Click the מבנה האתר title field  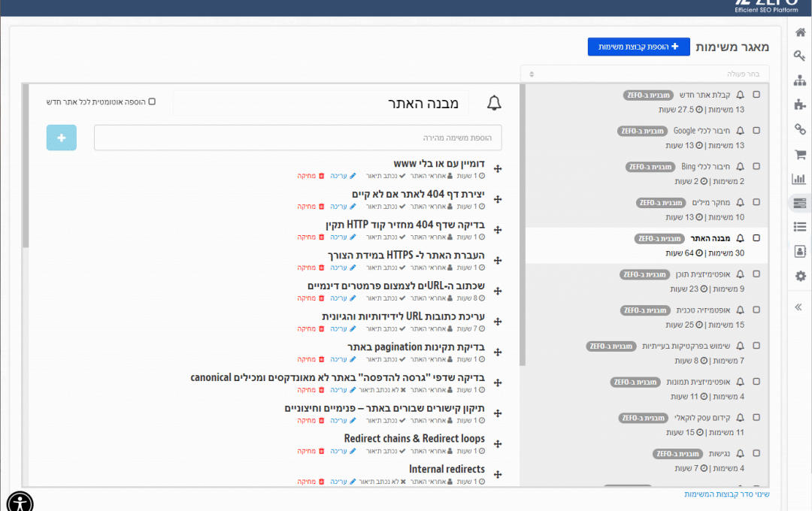click(321, 103)
